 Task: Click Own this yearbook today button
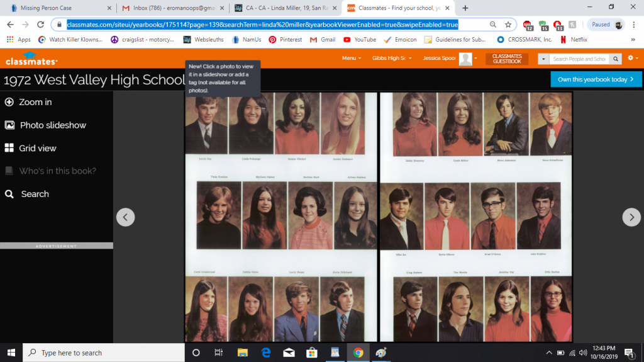tap(596, 79)
